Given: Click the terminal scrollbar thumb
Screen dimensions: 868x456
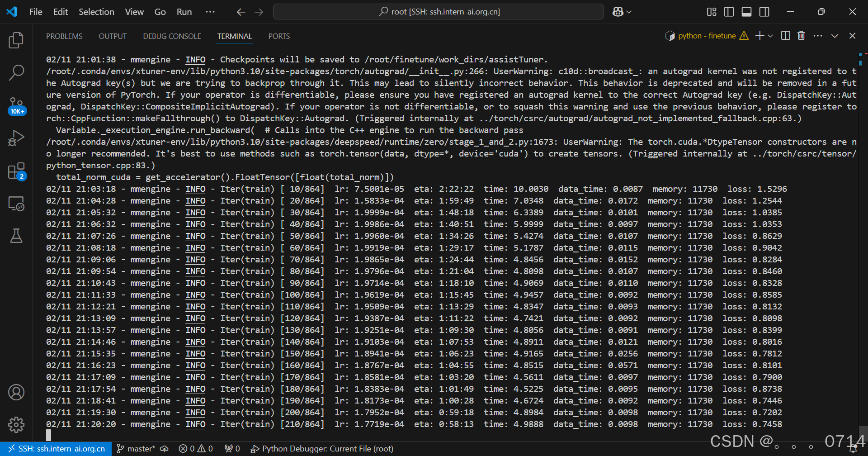Looking at the screenshot, I should pos(863,433).
